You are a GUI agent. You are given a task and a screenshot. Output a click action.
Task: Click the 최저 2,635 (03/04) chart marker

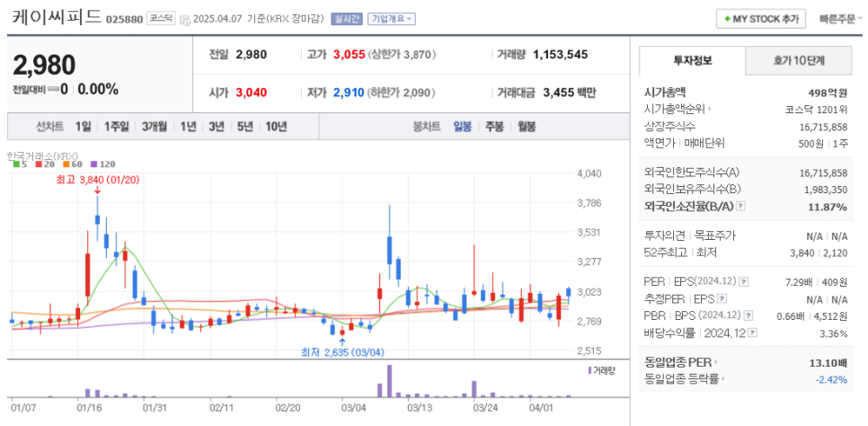(x=342, y=352)
